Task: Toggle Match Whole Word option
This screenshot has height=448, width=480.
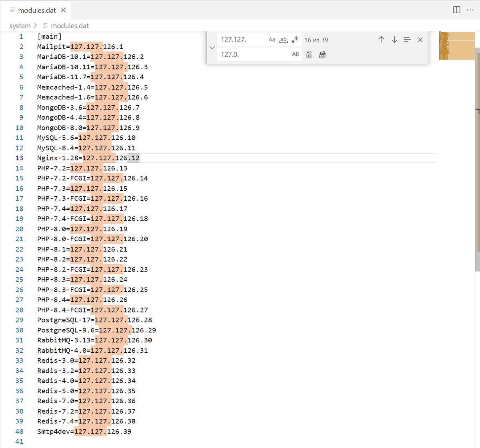Action: [x=283, y=40]
